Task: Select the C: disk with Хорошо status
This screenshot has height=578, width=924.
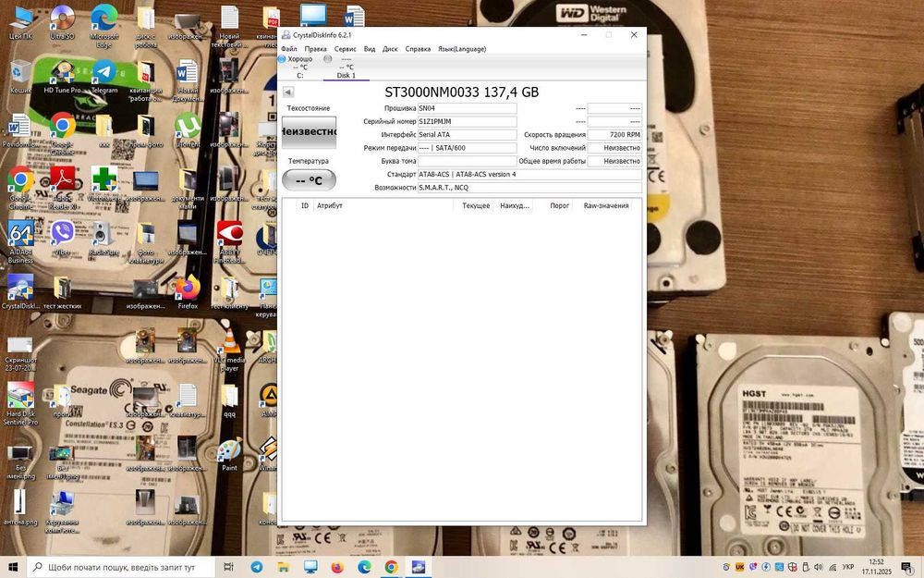Action: pos(299,68)
